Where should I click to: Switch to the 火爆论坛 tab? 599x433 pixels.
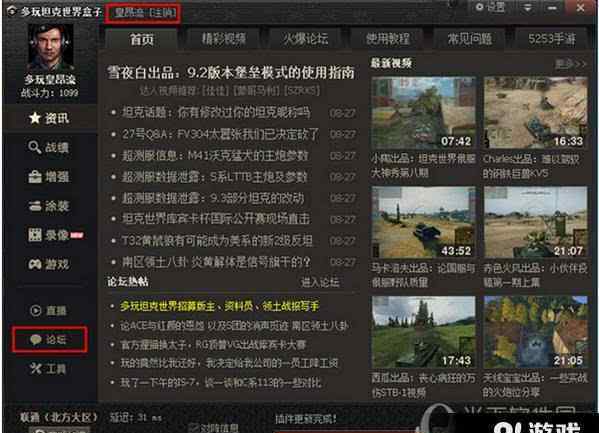[x=305, y=39]
